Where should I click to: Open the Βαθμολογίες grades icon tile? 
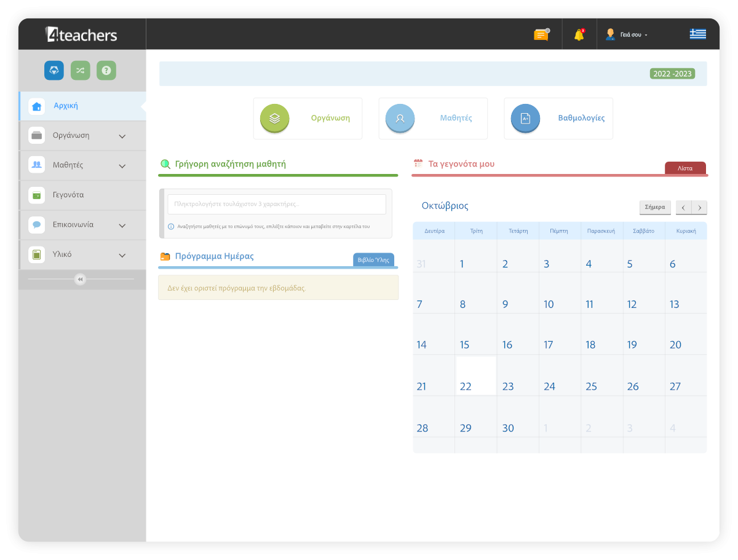[x=525, y=119]
